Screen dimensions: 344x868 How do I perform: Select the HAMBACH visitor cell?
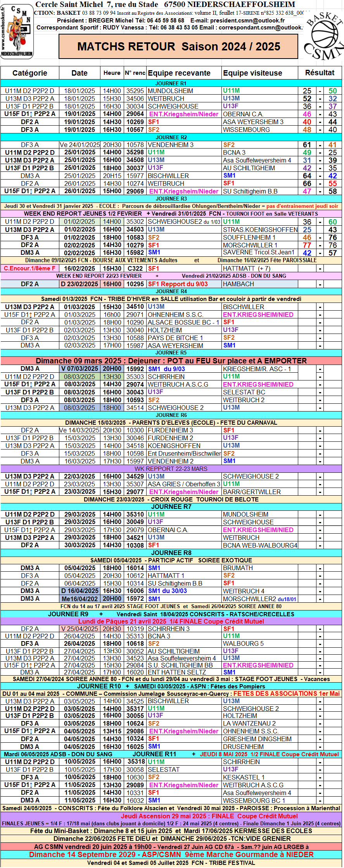click(x=260, y=284)
